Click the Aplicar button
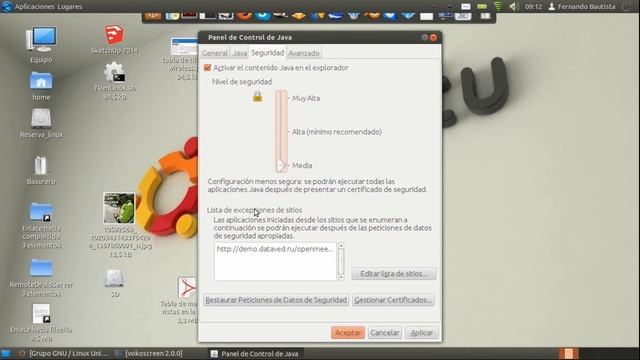640x360 pixels. pos(422,333)
